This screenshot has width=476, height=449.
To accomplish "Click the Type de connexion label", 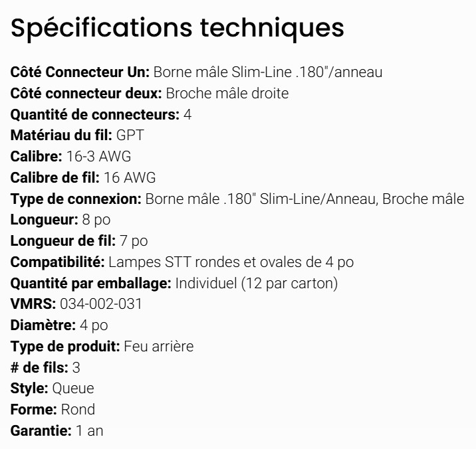I will pyautogui.click(x=76, y=199).
